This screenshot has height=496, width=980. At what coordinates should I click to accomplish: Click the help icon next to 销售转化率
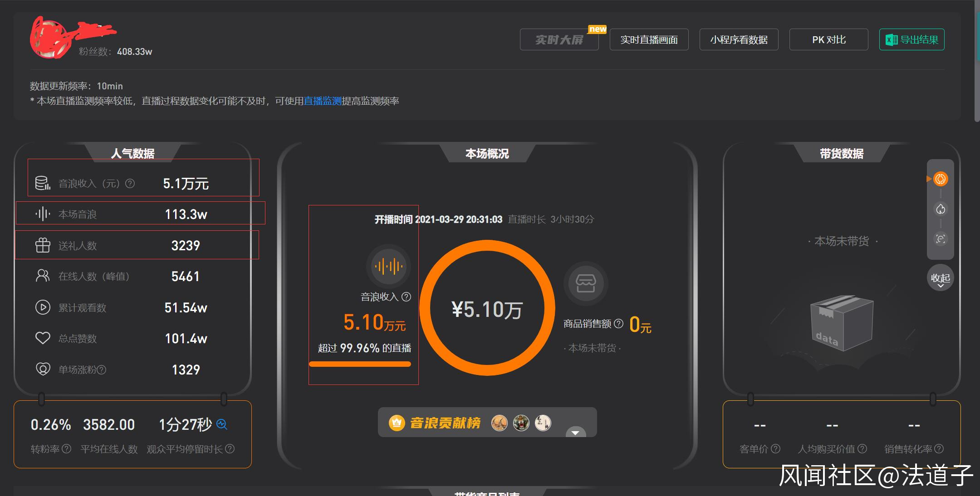(x=939, y=449)
